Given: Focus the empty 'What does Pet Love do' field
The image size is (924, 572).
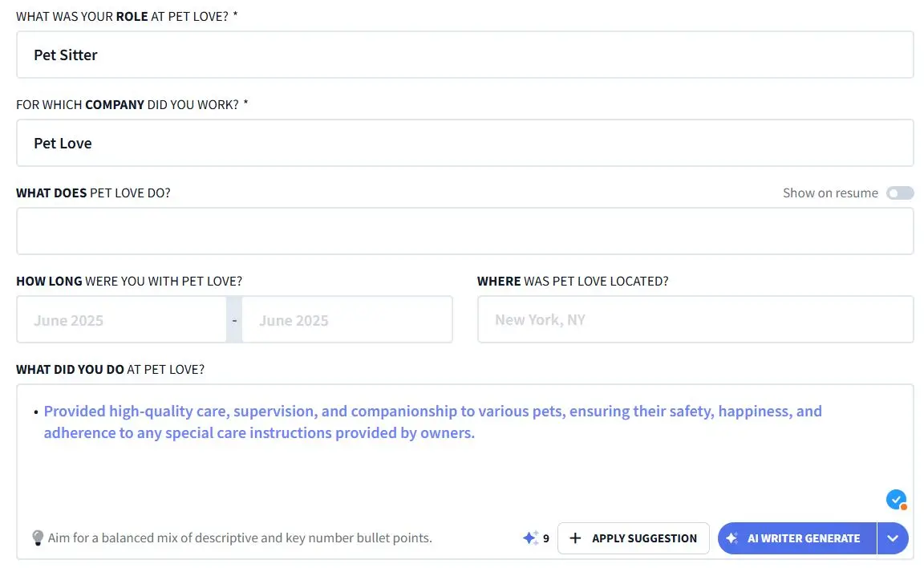Looking at the screenshot, I should (x=465, y=231).
